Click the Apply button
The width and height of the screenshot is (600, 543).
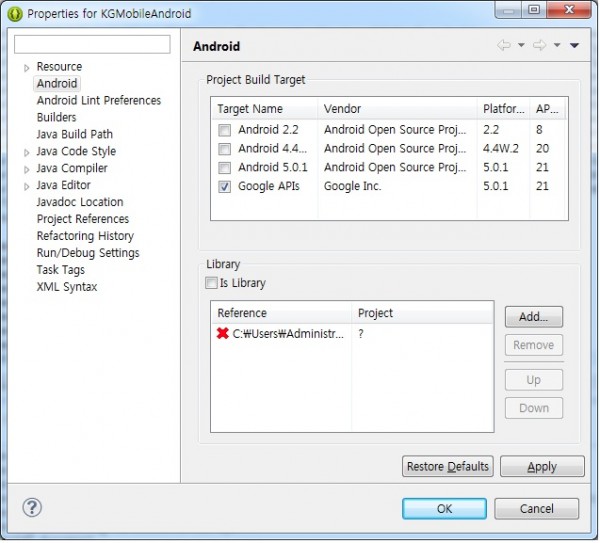pos(542,466)
